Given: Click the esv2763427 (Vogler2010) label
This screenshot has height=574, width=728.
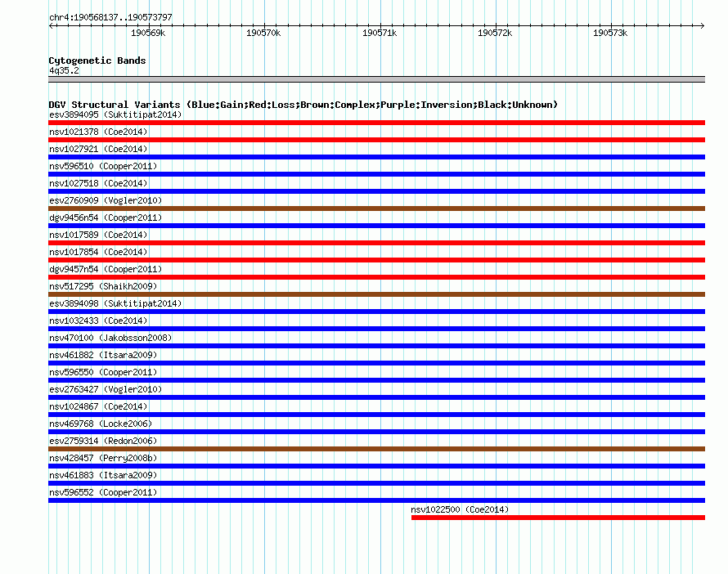Looking at the screenshot, I should pyautogui.click(x=106, y=389).
